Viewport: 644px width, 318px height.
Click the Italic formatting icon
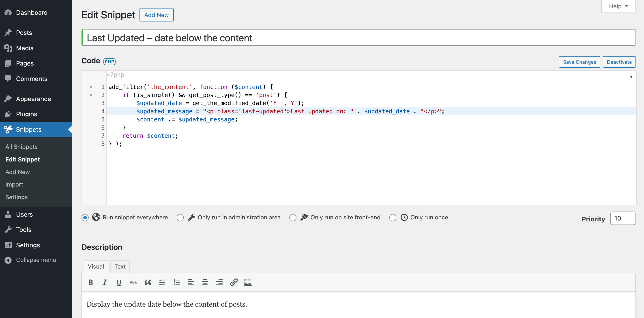(x=105, y=282)
